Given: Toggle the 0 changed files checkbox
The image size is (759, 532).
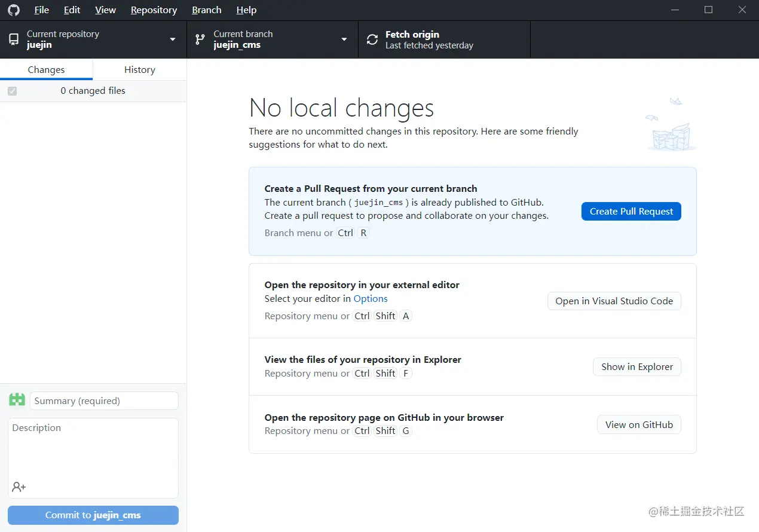Looking at the screenshot, I should pyautogui.click(x=13, y=91).
